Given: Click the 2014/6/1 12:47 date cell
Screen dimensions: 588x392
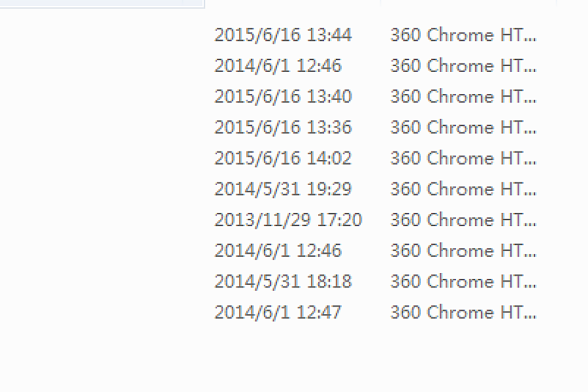Looking at the screenshot, I should [x=278, y=312].
